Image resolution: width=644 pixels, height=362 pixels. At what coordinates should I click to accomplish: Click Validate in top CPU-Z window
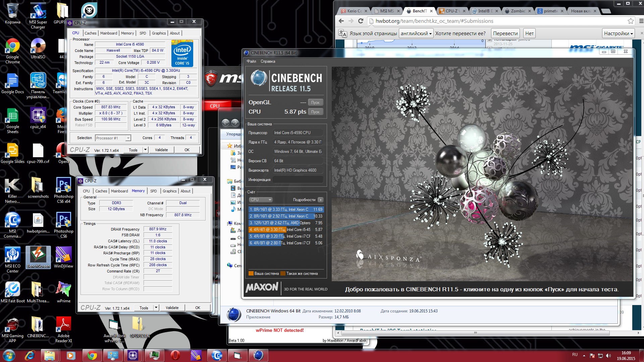pos(161,150)
